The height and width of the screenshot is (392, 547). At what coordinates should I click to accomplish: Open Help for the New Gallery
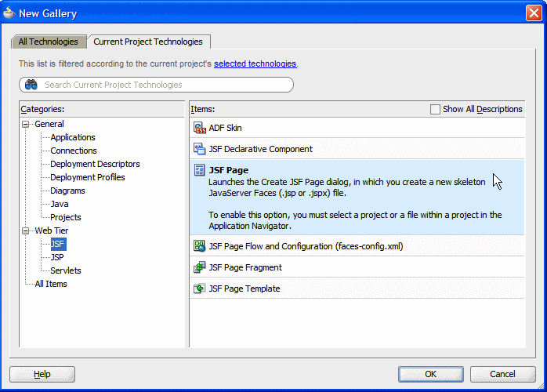42,374
